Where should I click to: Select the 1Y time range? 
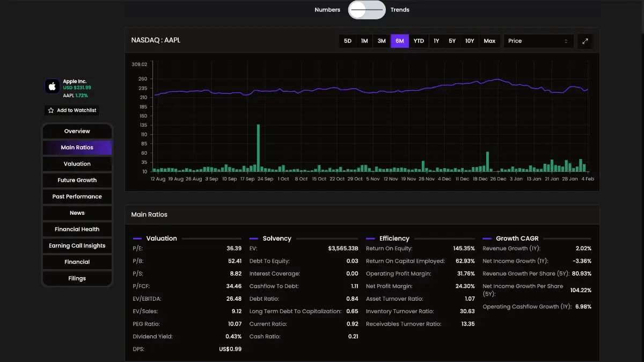click(x=436, y=41)
